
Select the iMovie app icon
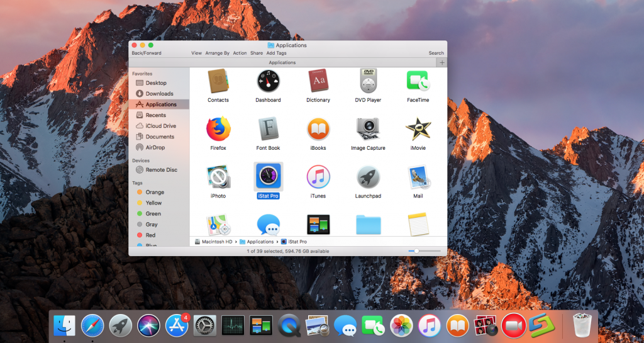pos(418,128)
